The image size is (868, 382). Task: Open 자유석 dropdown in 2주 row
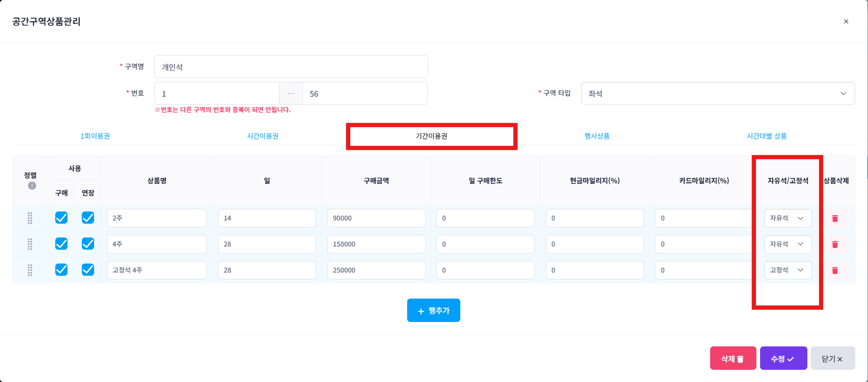click(787, 218)
